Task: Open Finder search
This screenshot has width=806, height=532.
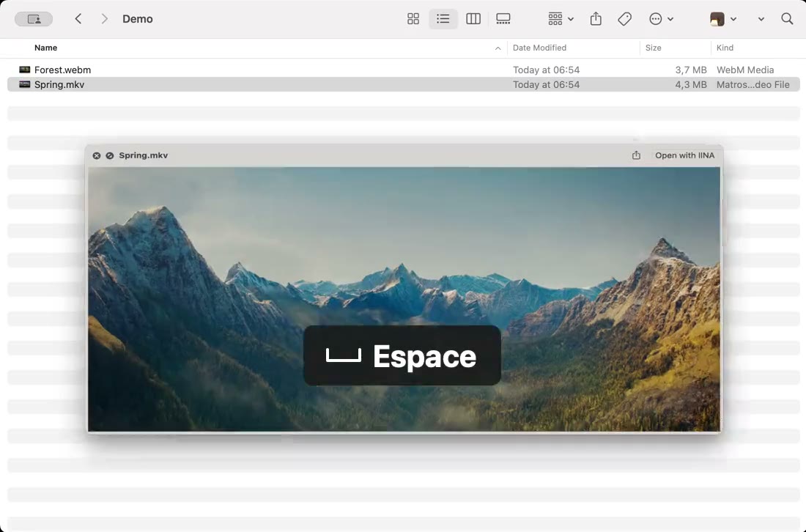Action: 787,19
